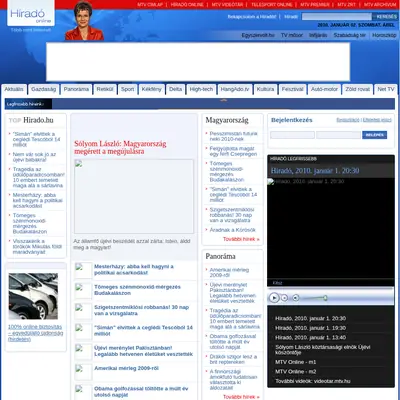Screen dimensions: 400x400
Task: Open Nem vár sok jó az újévi babákra
Action: click(34, 157)
